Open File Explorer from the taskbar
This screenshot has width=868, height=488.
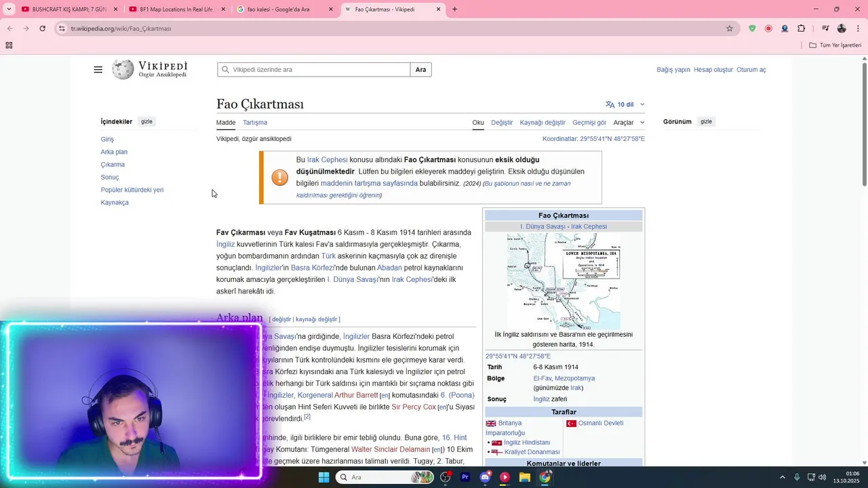pos(525,477)
